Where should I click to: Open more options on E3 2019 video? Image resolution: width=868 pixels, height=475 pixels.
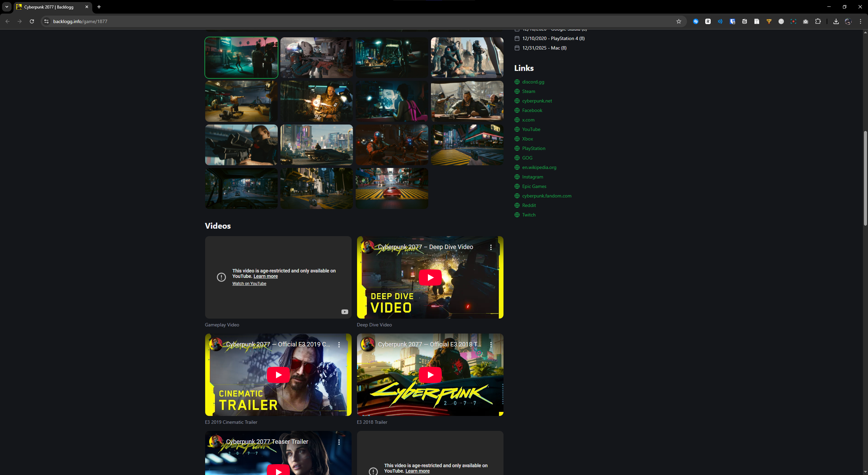click(x=339, y=345)
